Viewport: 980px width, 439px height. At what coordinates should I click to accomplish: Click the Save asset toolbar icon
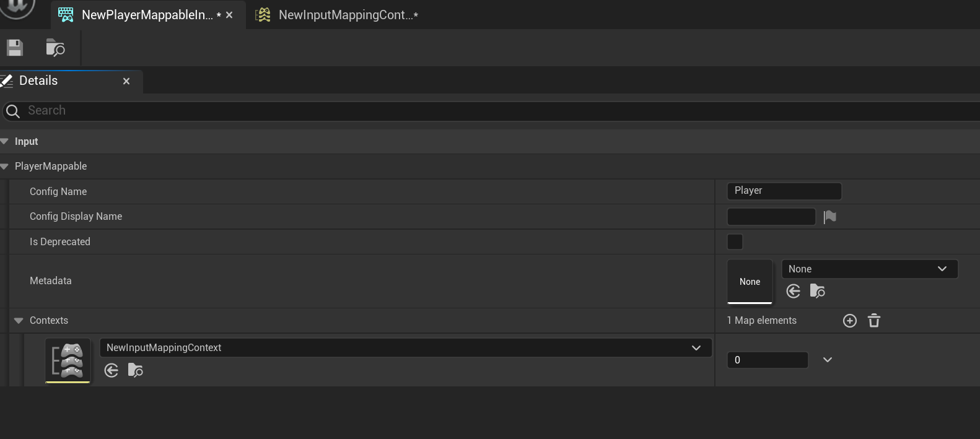point(15,48)
